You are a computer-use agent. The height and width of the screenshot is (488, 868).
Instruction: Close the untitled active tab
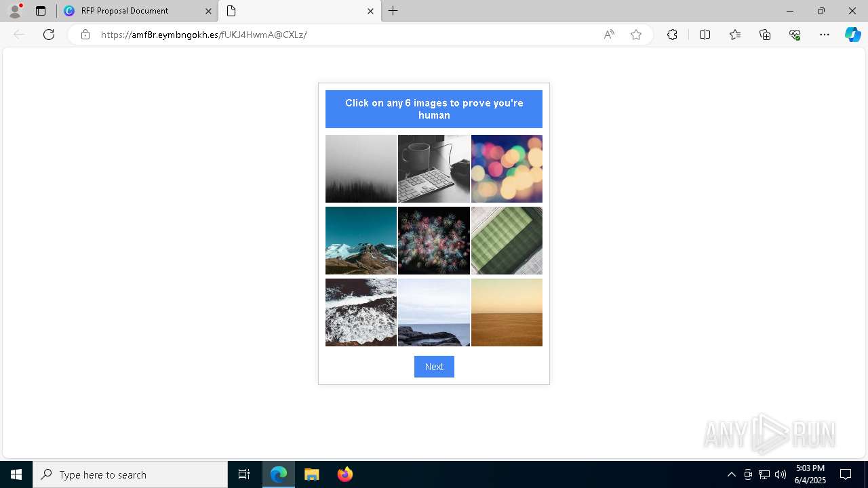(370, 11)
